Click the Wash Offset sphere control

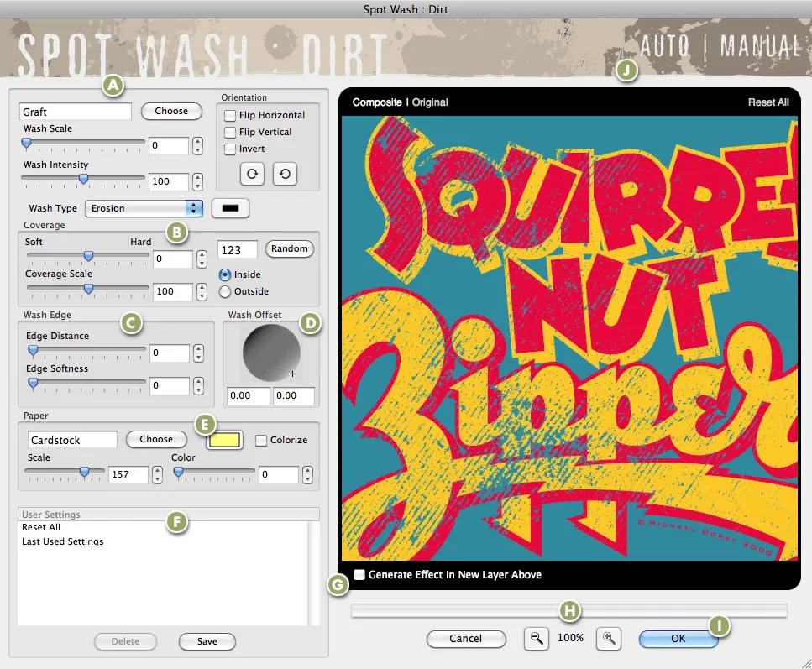(270, 352)
